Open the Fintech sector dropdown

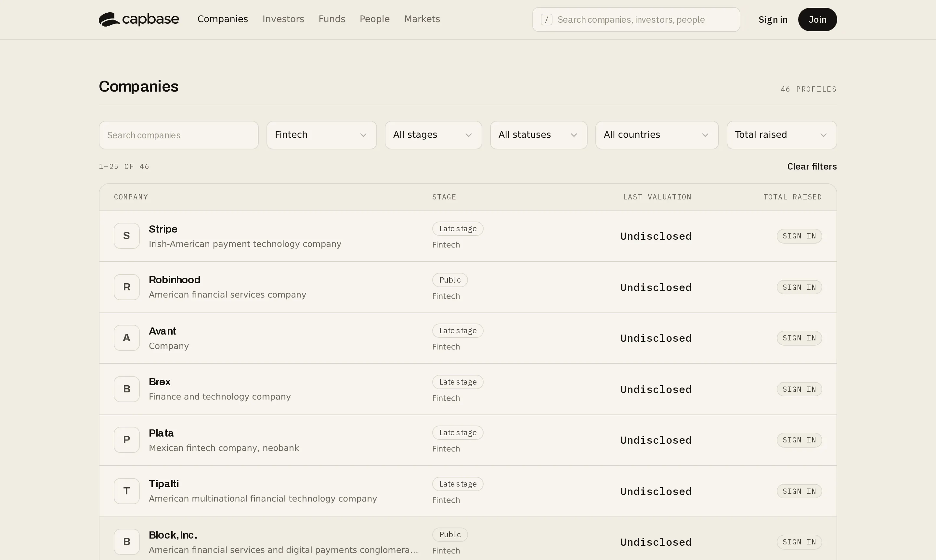pyautogui.click(x=321, y=135)
